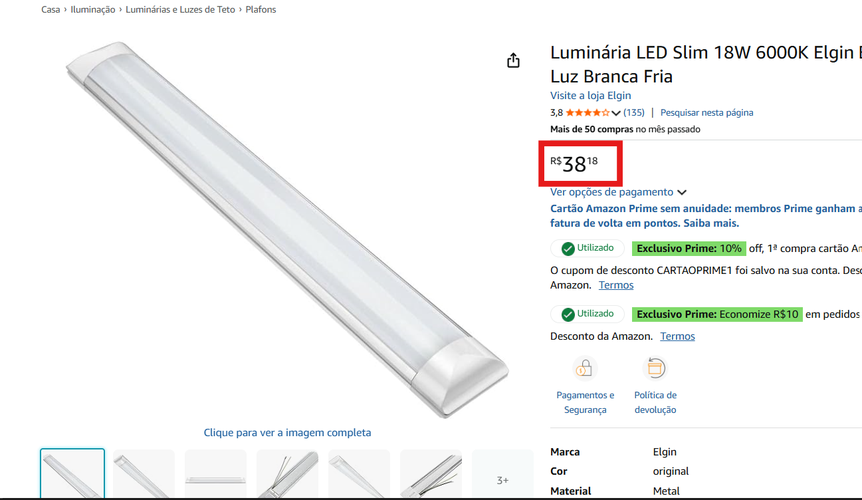Click Termos link for CARTAOPRIME1 coupon

(x=616, y=285)
